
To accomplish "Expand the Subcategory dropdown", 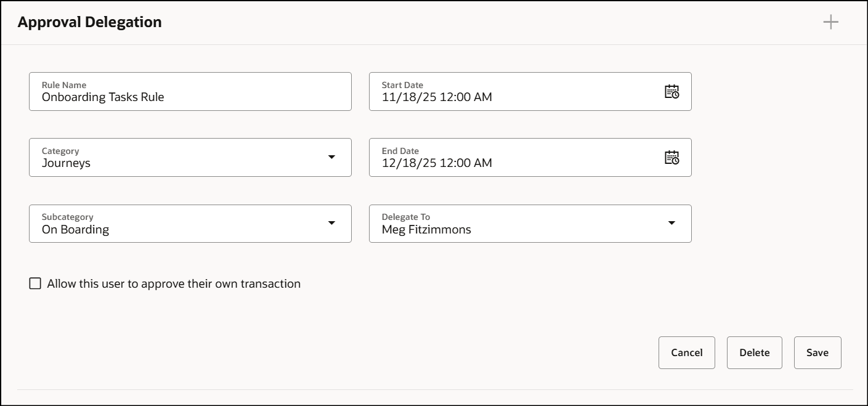I will (x=332, y=224).
